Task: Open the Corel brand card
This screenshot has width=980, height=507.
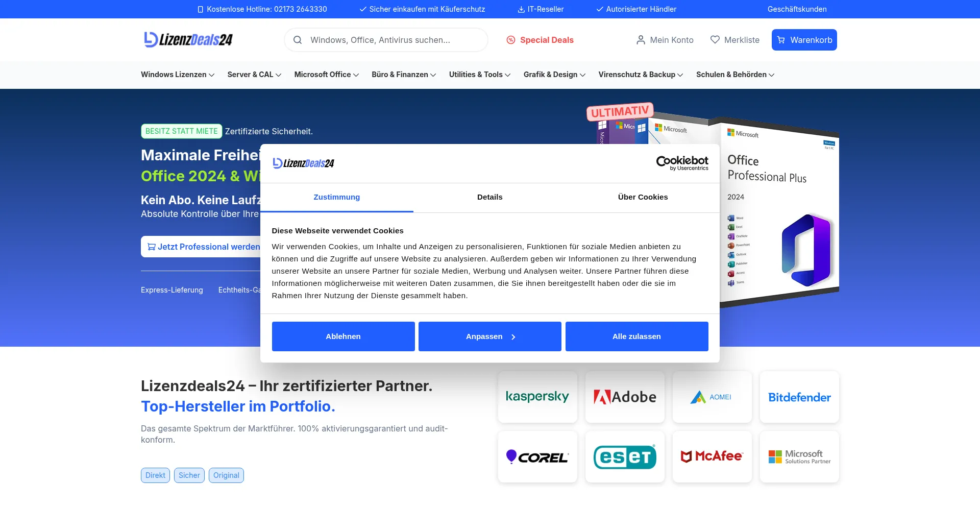Action: 537,456
